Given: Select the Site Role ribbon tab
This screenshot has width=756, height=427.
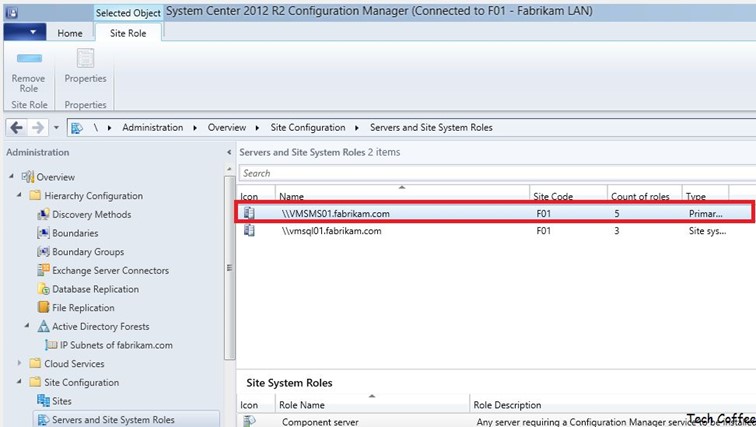Looking at the screenshot, I should 128,33.
